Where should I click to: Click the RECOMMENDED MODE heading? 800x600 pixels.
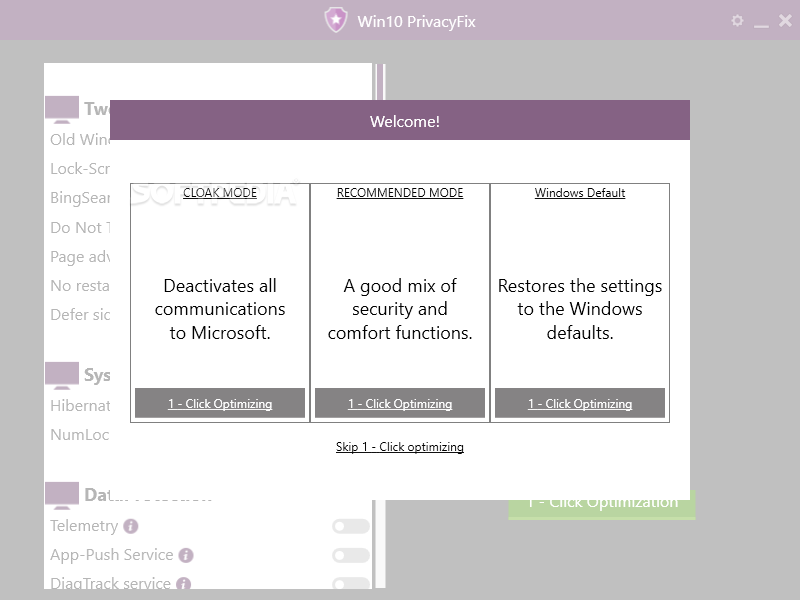[400, 192]
